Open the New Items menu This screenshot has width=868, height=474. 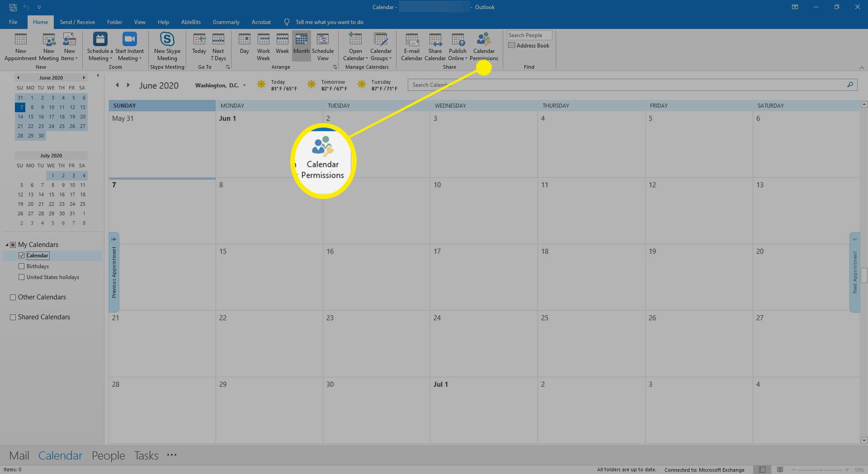(x=70, y=47)
